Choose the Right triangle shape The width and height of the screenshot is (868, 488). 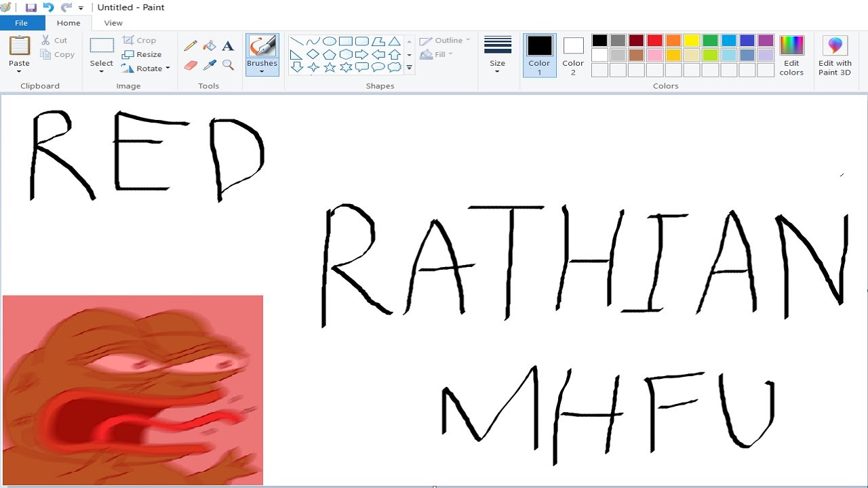coord(297,54)
